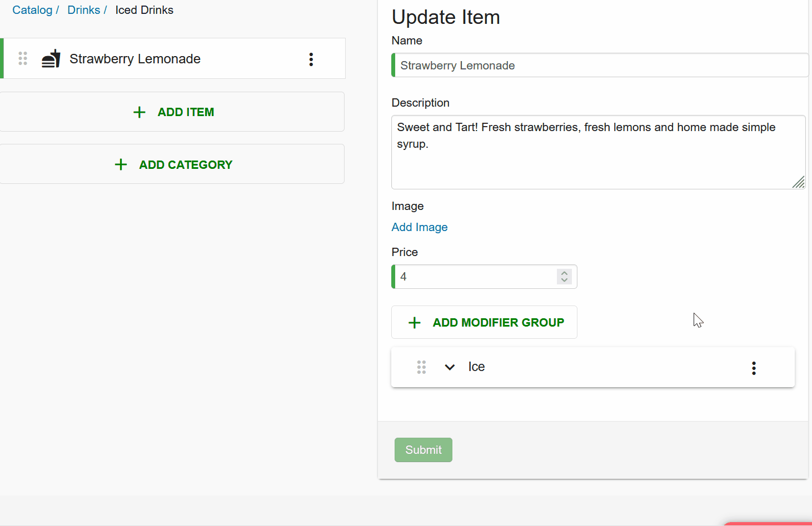This screenshot has height=526, width=812.
Task: Go to the Drinks breadcrumb link
Action: (84, 10)
